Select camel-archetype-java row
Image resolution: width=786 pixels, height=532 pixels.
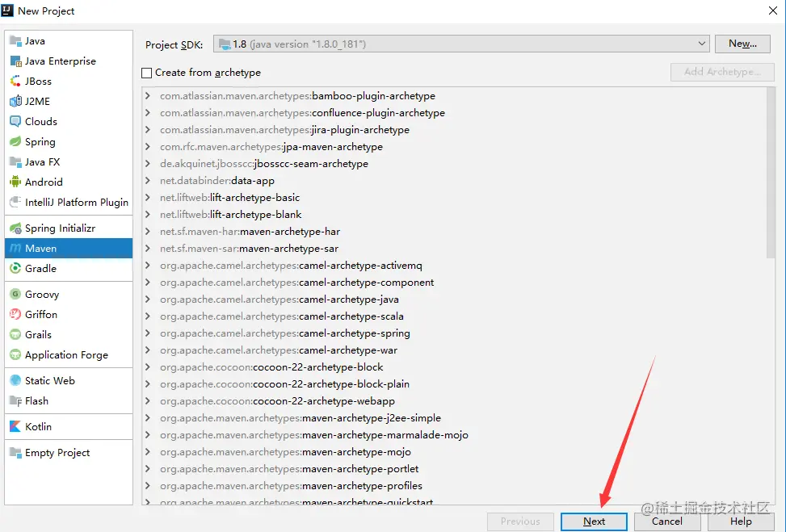coord(454,300)
